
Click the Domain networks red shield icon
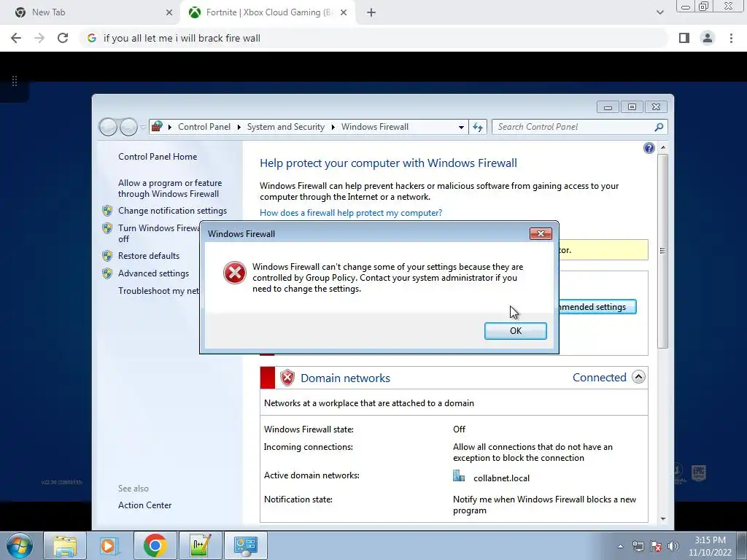pos(287,378)
